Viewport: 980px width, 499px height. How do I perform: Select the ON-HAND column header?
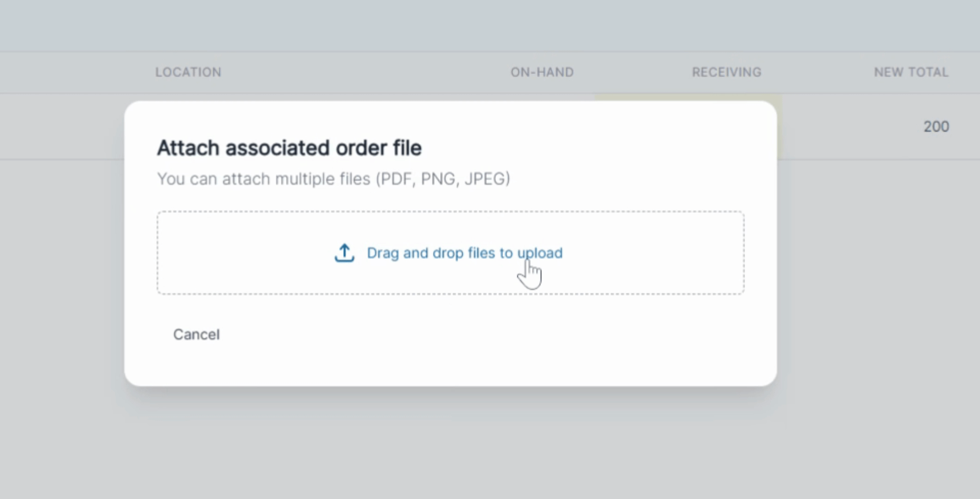click(542, 72)
